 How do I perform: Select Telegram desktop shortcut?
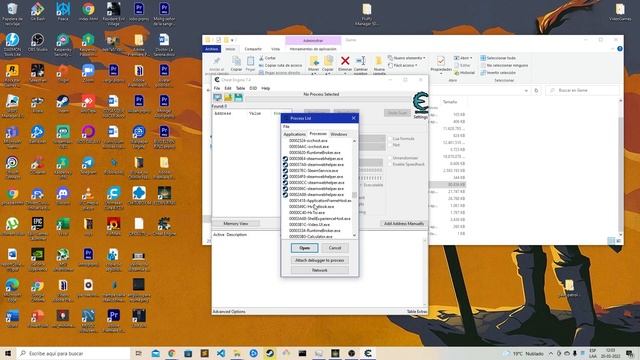point(88,165)
